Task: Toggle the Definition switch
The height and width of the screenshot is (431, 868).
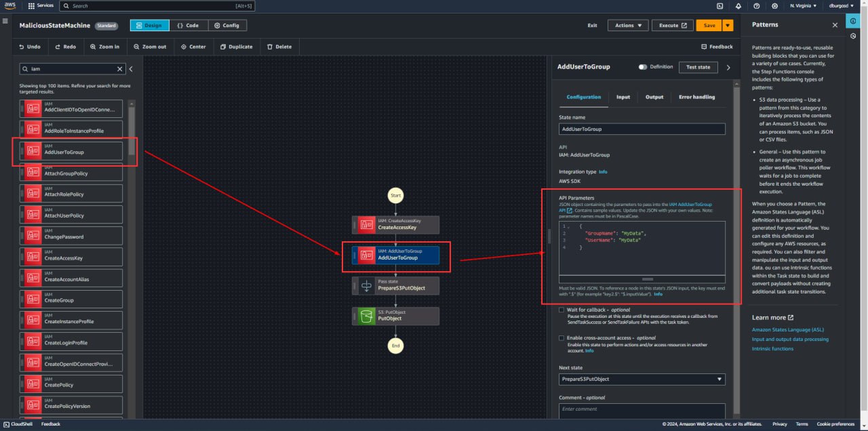Action: (643, 67)
